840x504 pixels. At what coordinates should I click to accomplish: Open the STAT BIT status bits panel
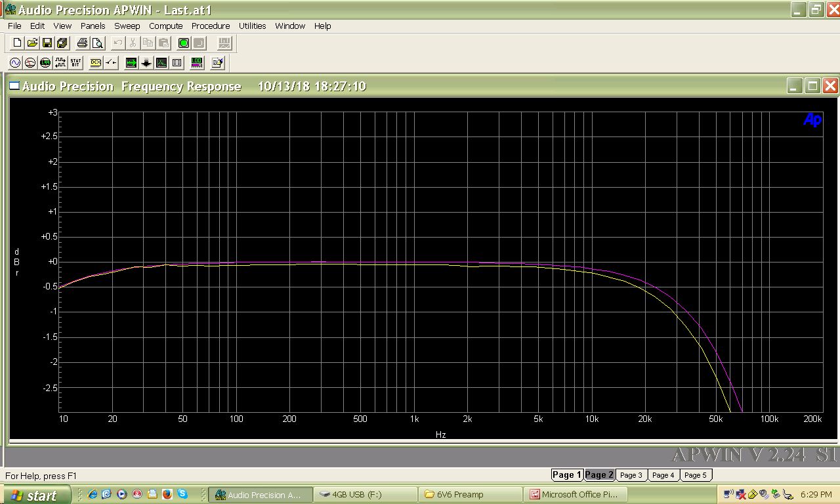75,63
